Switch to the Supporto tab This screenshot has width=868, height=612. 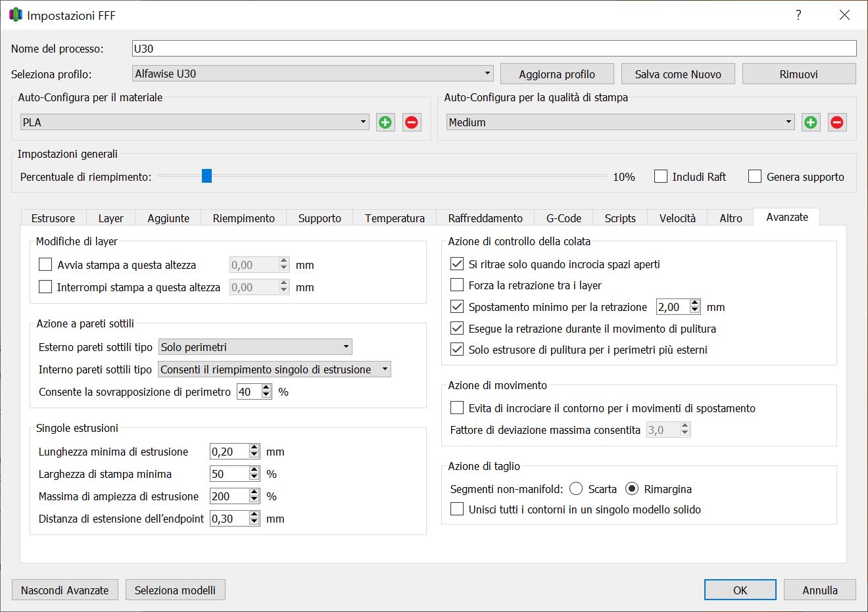pos(320,218)
